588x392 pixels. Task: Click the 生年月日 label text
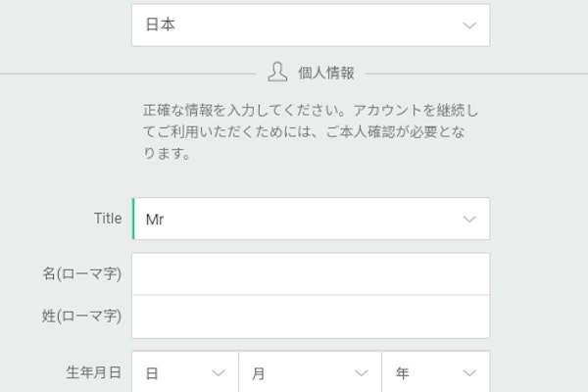click(94, 373)
